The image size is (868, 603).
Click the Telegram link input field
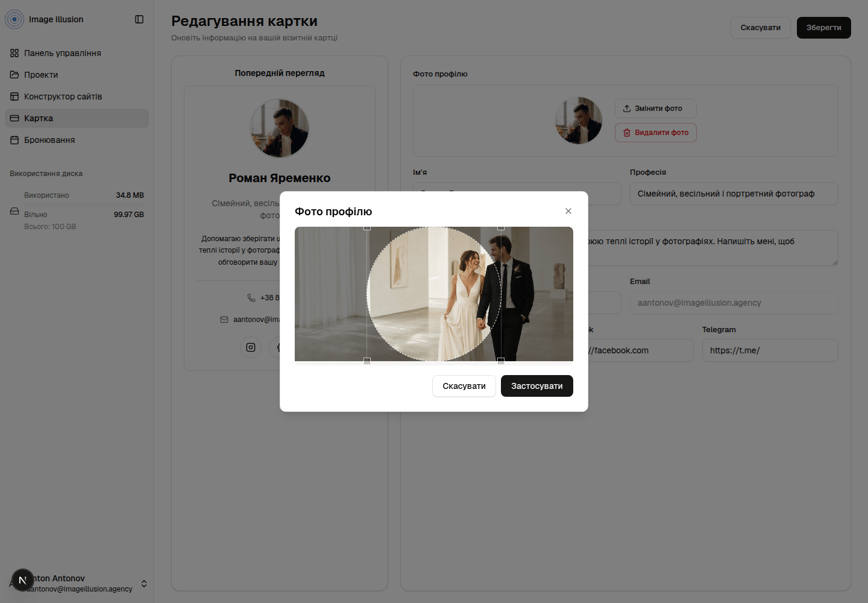770,350
